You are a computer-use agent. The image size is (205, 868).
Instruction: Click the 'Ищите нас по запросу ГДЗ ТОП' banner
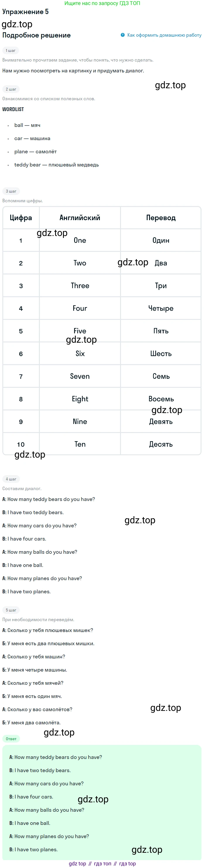point(102,3)
